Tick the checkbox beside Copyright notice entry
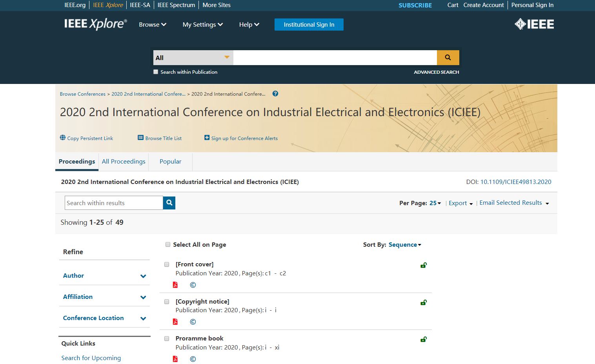Viewport: 595px width, 364px height. point(167,302)
